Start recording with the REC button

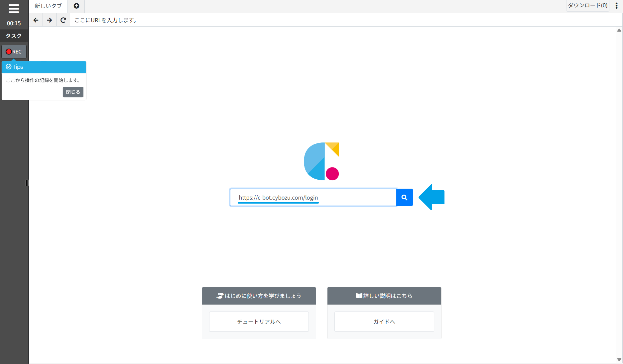tap(14, 51)
